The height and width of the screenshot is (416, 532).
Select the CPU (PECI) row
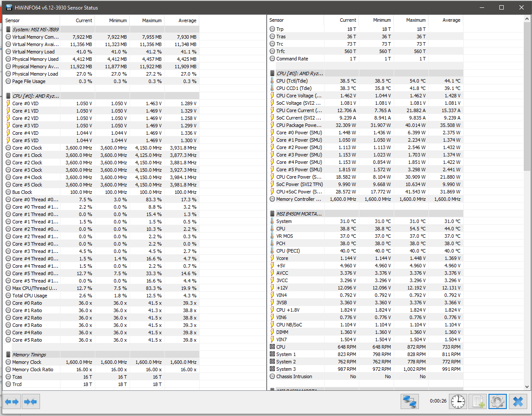[366, 251]
